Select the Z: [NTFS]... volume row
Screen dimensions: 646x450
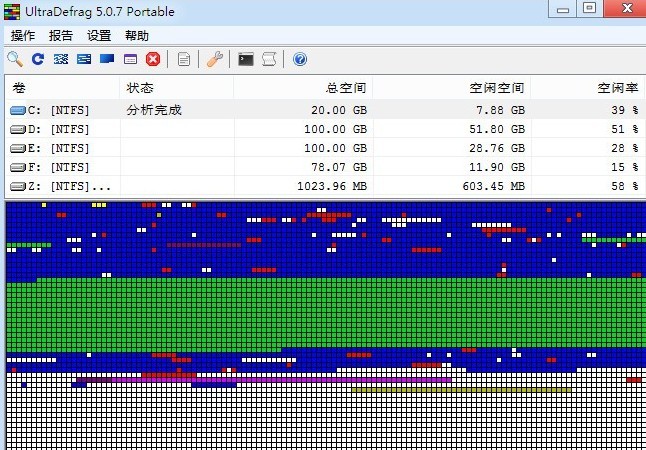point(325,186)
